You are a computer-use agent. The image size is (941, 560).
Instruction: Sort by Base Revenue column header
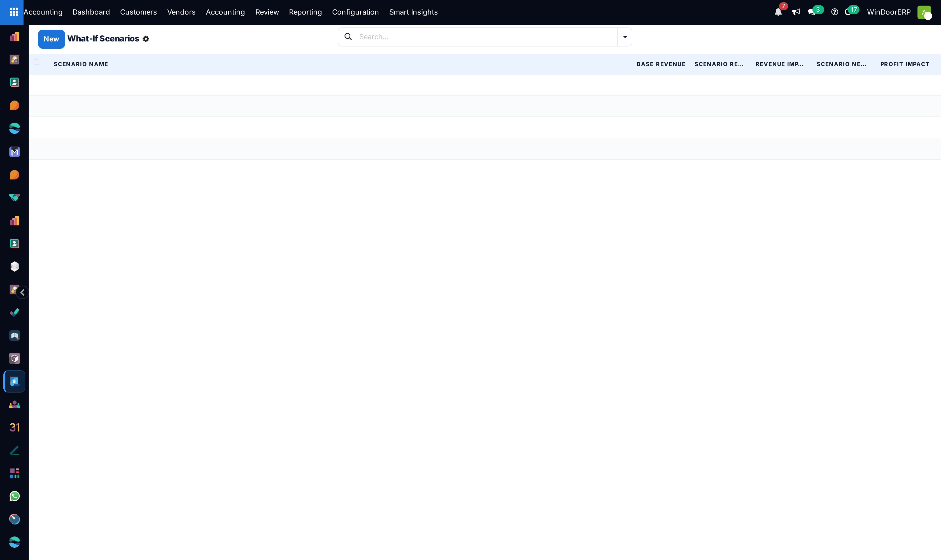pos(661,64)
